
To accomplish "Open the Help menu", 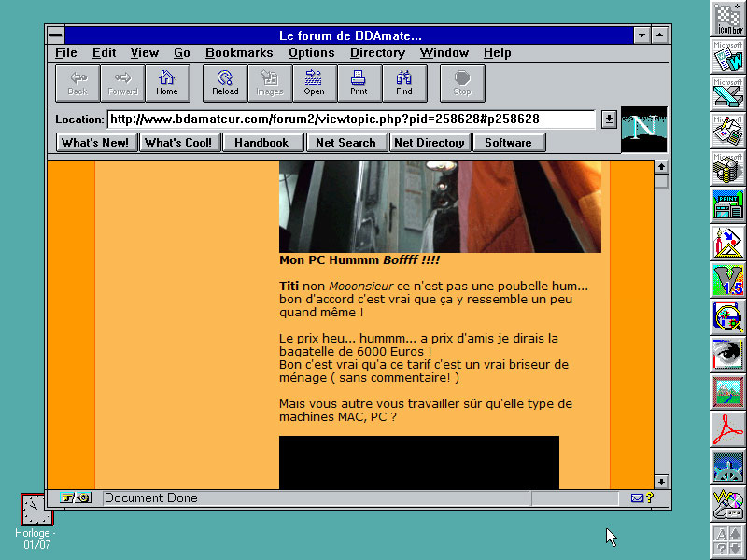I will 497,53.
